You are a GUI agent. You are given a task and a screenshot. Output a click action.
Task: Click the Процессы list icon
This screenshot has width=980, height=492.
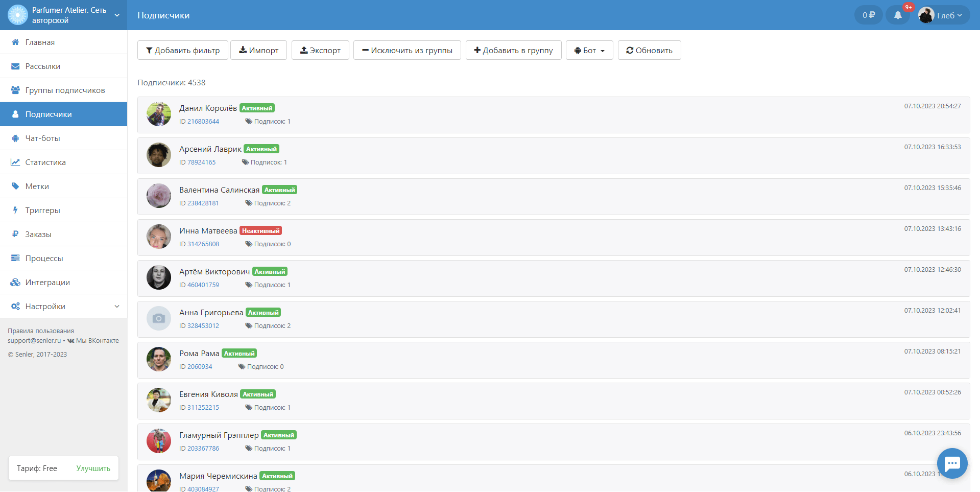[15, 258]
